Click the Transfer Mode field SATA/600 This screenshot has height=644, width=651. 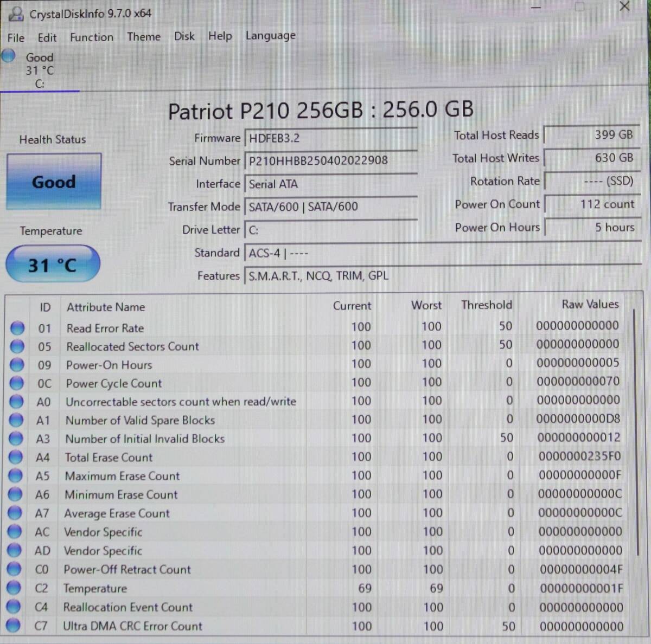331,207
